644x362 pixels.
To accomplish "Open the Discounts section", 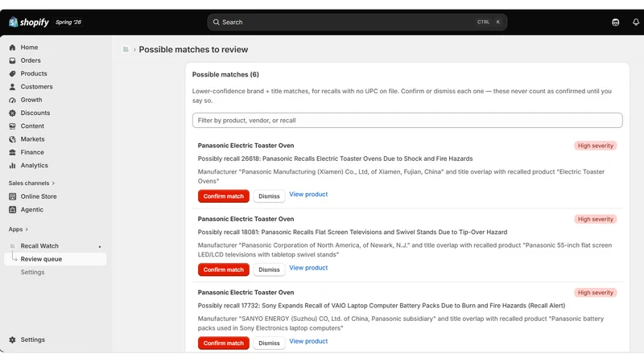I will pyautogui.click(x=35, y=113).
